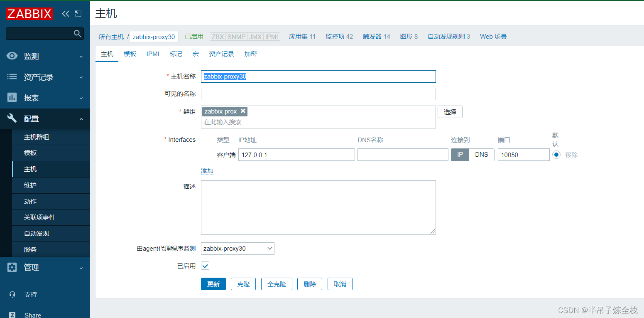The width and height of the screenshot is (644, 318).
Task: Switch to the IPMI tab
Action: tap(153, 54)
